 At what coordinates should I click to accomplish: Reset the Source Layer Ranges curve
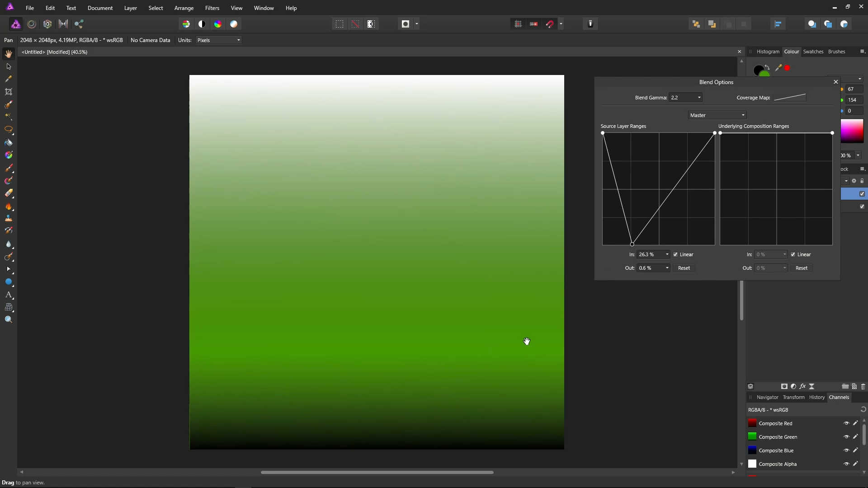684,268
